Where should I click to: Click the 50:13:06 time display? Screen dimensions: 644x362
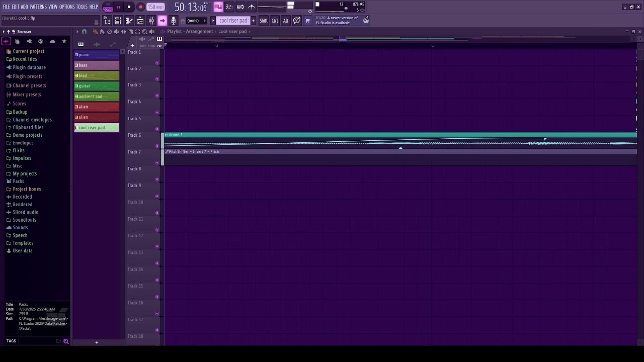pos(191,7)
